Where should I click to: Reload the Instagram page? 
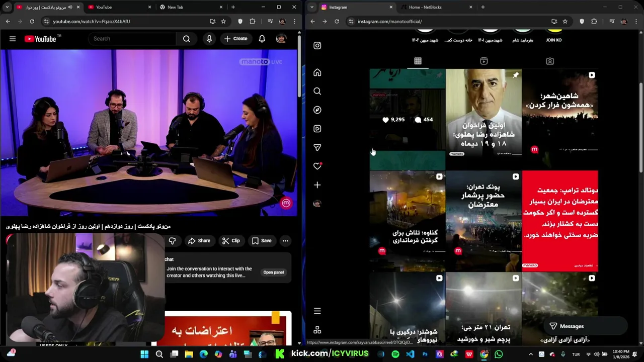(337, 21)
